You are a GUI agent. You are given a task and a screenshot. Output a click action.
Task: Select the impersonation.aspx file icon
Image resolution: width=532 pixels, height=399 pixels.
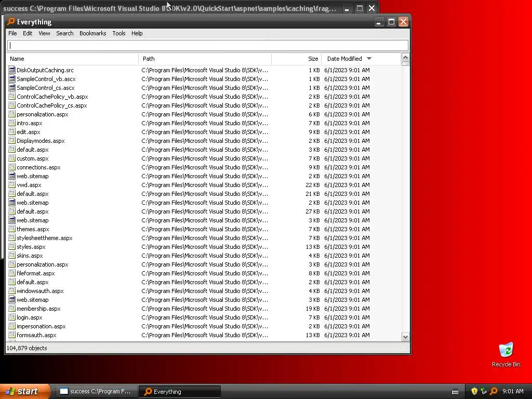coord(12,326)
